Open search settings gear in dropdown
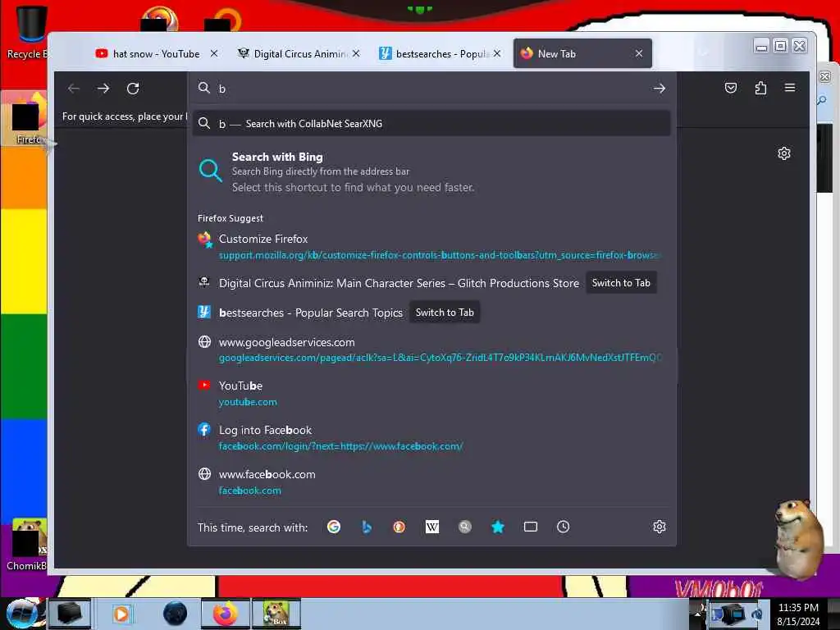 pyautogui.click(x=660, y=527)
